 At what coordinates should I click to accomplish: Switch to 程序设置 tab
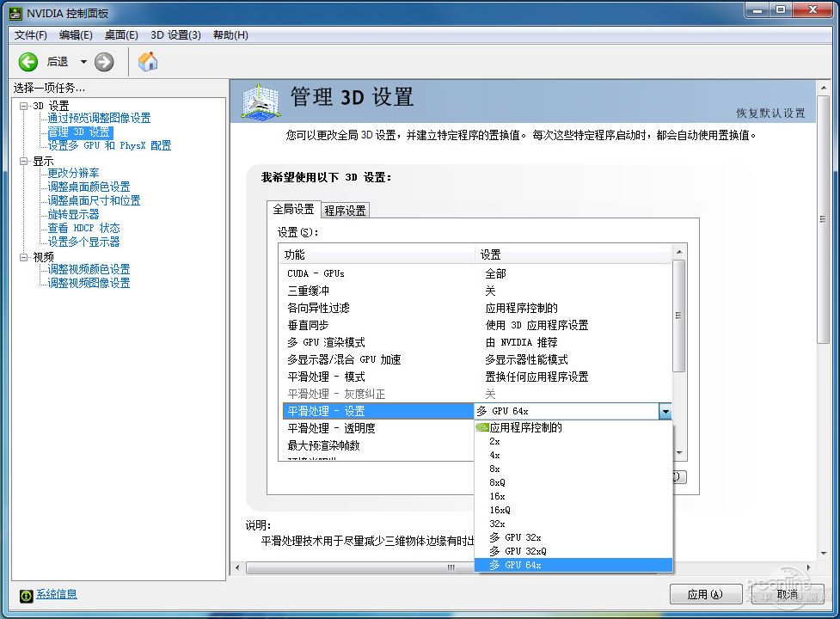coord(345,211)
